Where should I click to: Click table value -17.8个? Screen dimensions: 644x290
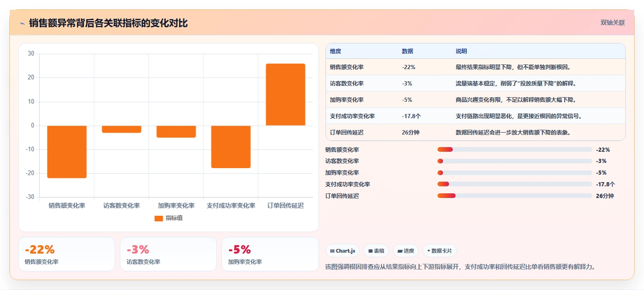click(412, 116)
